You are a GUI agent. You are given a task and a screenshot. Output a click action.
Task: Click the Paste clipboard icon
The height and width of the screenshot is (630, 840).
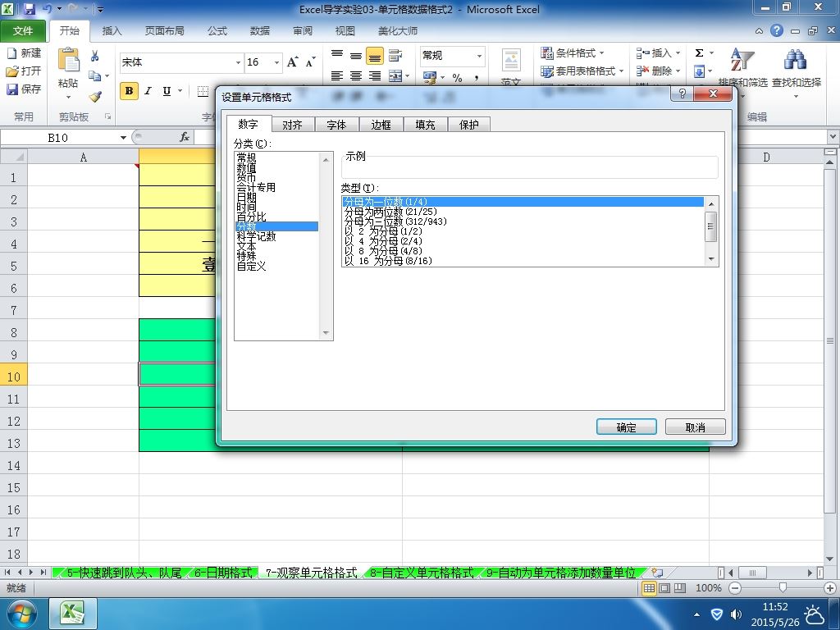click(x=68, y=59)
